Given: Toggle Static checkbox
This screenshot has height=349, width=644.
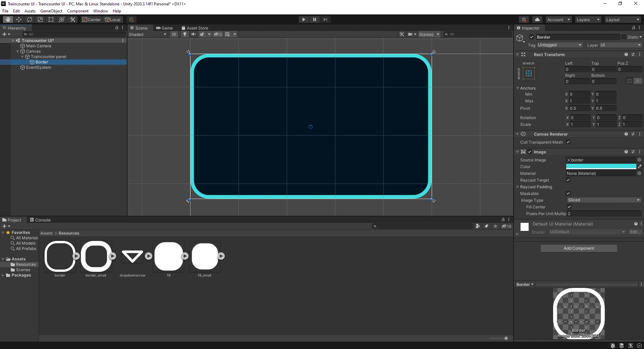Looking at the screenshot, I should point(624,37).
